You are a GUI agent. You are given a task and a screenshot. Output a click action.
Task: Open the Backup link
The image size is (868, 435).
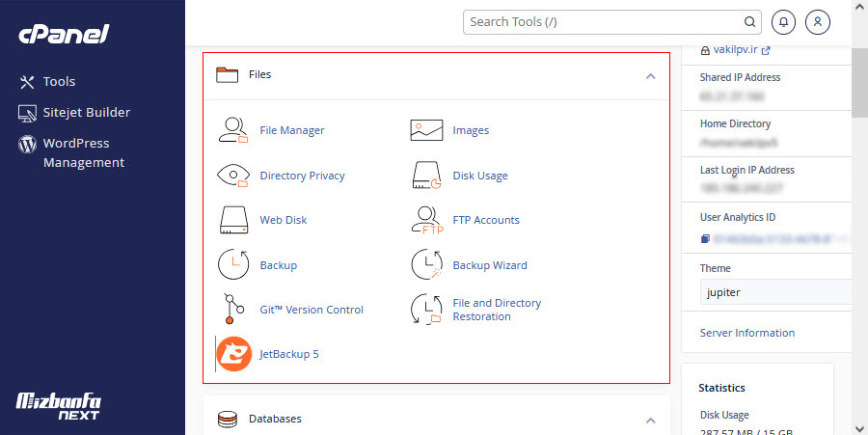[279, 265]
